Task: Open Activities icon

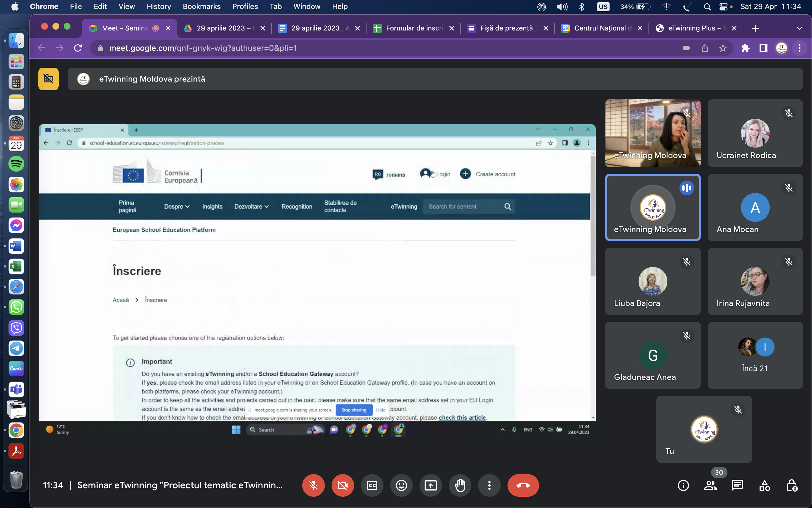Action: click(765, 485)
